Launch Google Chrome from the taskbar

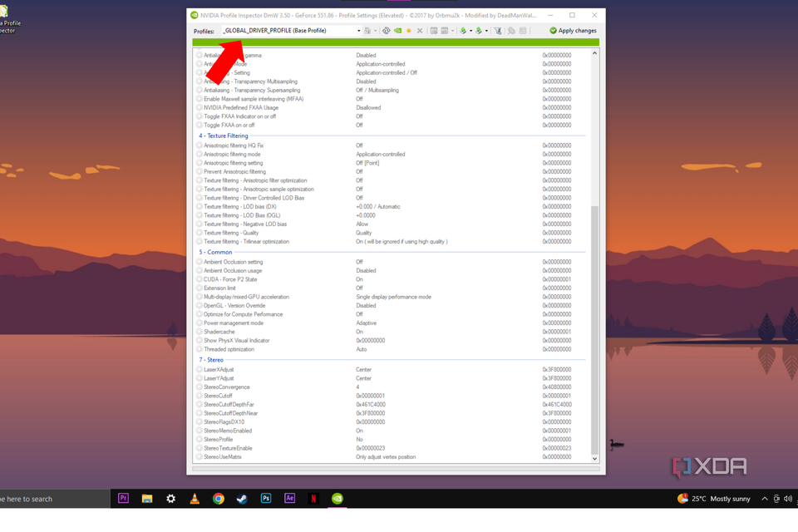pos(218,498)
